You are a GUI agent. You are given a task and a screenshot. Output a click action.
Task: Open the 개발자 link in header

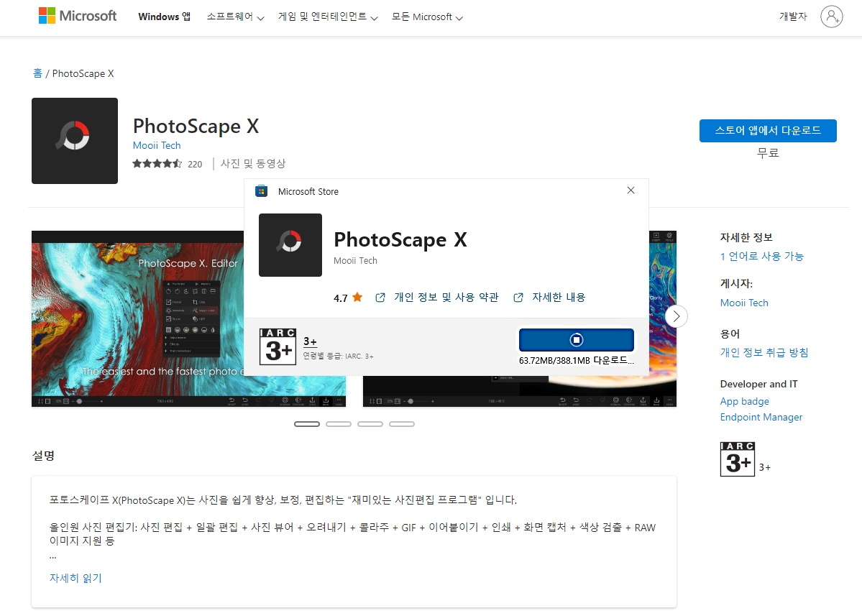coord(793,17)
